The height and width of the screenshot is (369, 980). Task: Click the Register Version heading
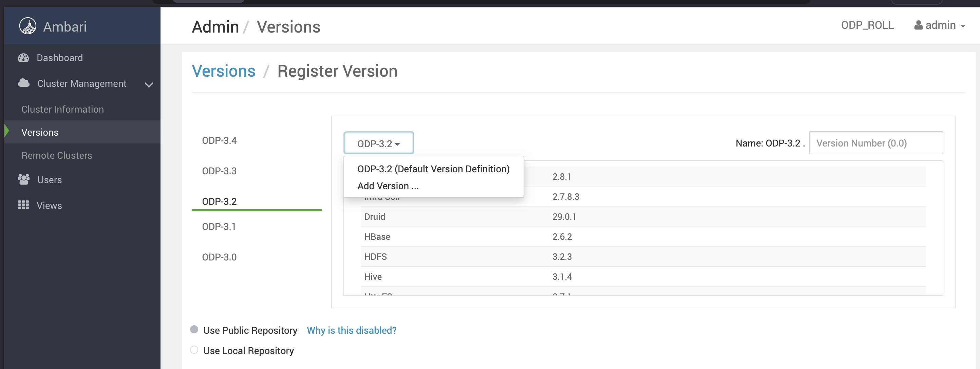[x=337, y=71]
